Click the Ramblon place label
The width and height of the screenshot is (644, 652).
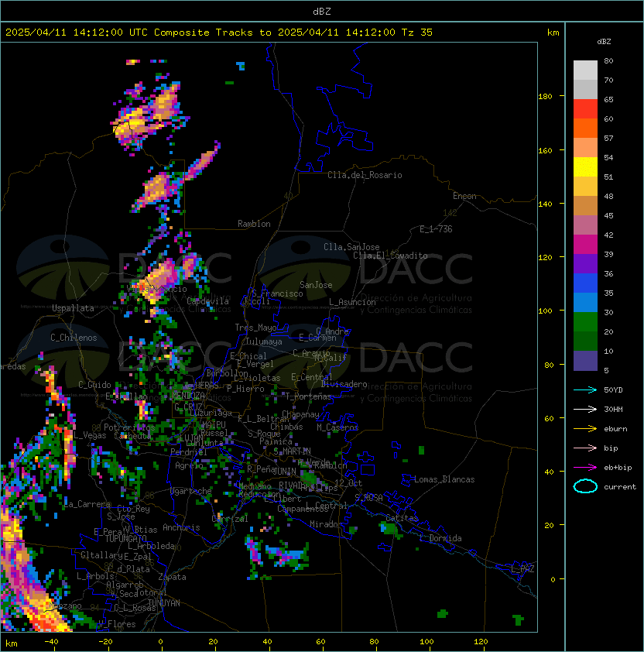click(x=254, y=224)
